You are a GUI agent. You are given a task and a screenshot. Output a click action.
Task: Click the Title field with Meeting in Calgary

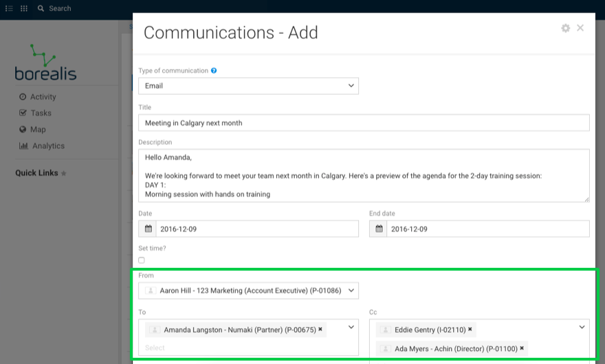364,123
